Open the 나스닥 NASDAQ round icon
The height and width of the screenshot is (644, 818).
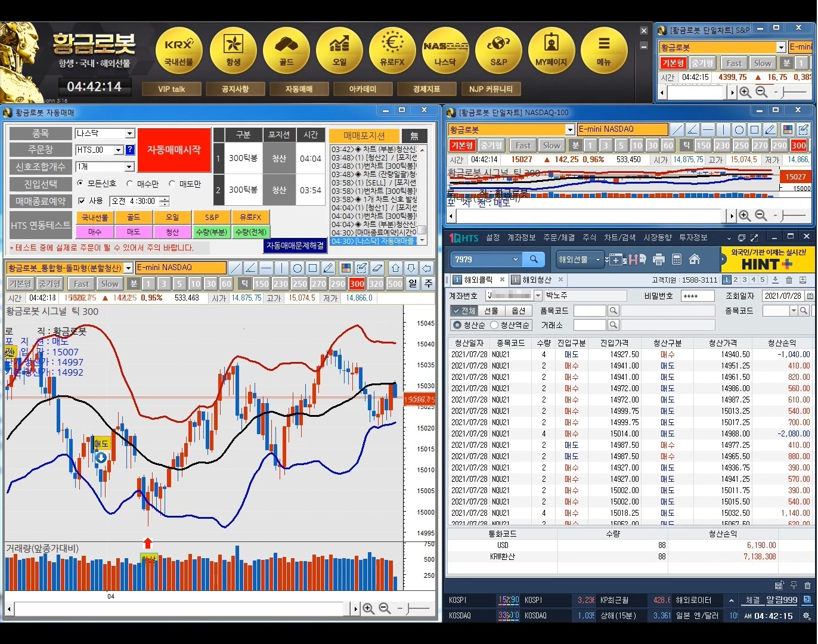(x=445, y=50)
